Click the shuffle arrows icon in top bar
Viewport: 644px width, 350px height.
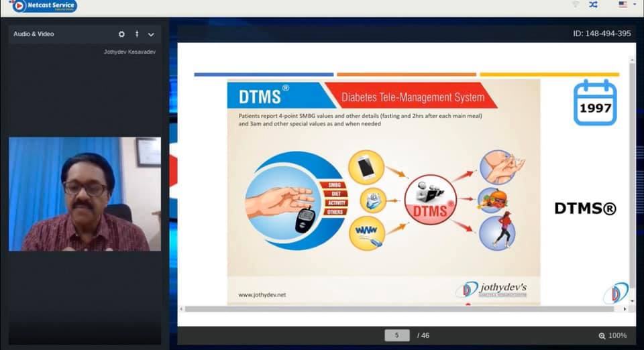594,5
